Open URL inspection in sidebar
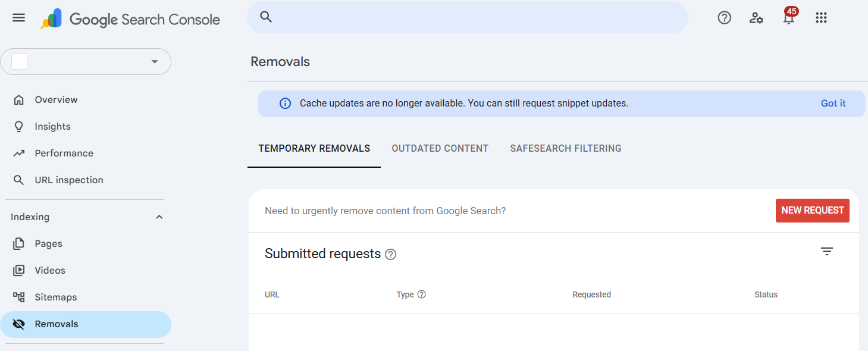Screen dimensions: 868x351 tap(86, 180)
